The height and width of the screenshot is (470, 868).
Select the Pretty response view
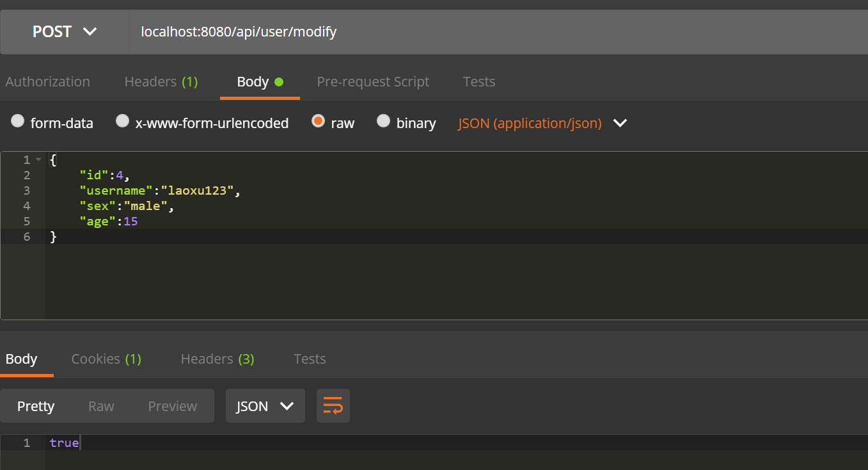tap(36, 406)
